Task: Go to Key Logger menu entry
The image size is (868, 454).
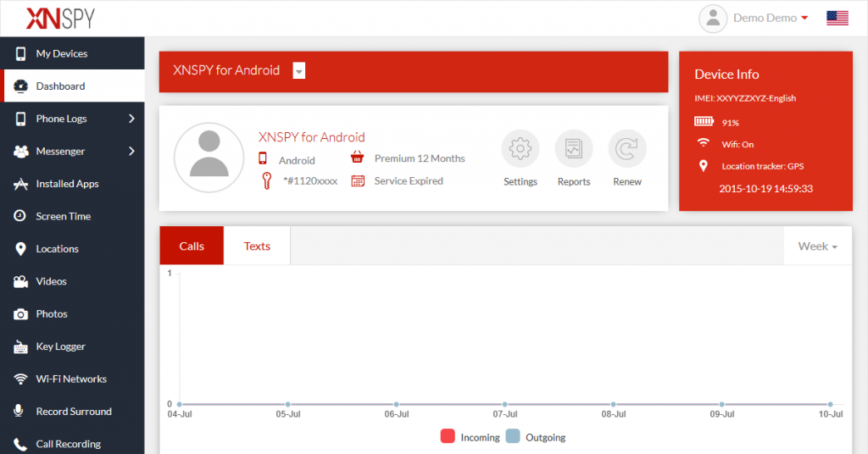Action: point(73,346)
